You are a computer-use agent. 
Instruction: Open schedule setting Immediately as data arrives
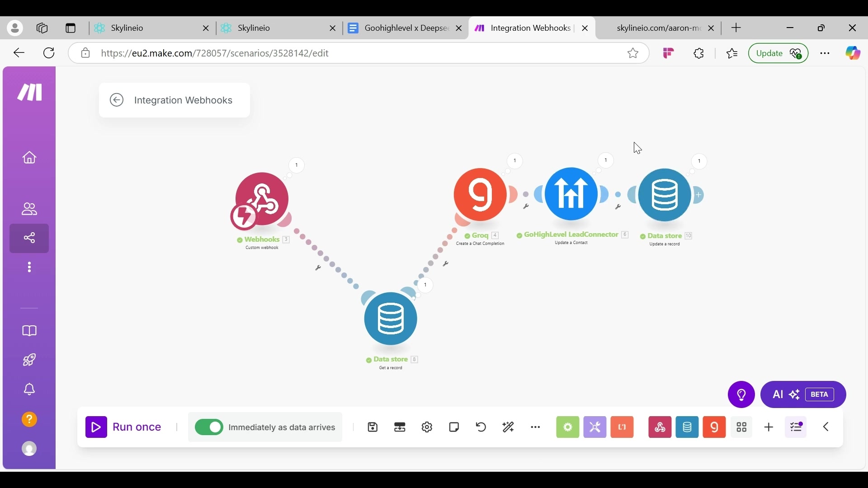(283, 427)
